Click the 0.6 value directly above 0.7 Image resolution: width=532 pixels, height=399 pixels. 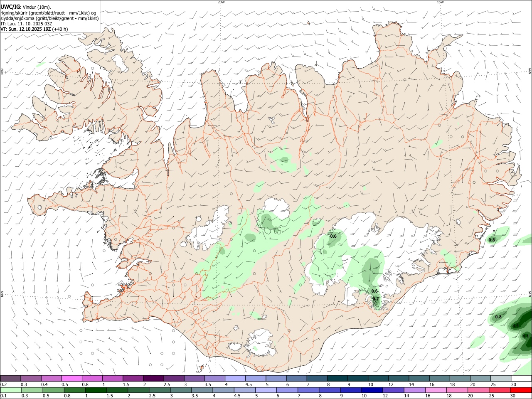pyautogui.click(x=374, y=291)
